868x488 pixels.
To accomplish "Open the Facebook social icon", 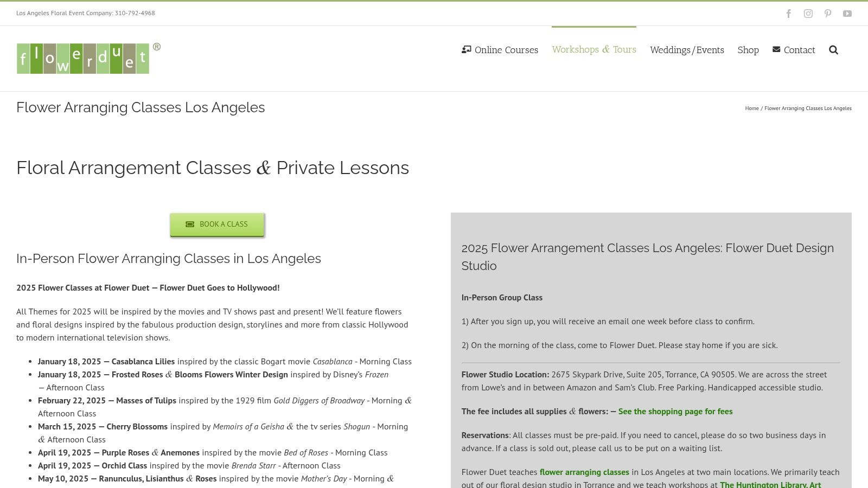I will pyautogui.click(x=789, y=14).
